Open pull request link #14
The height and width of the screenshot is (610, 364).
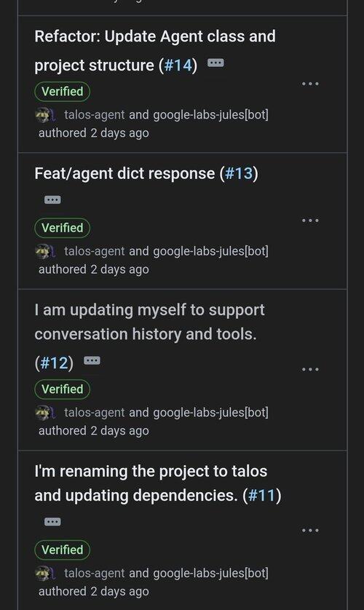coord(178,65)
